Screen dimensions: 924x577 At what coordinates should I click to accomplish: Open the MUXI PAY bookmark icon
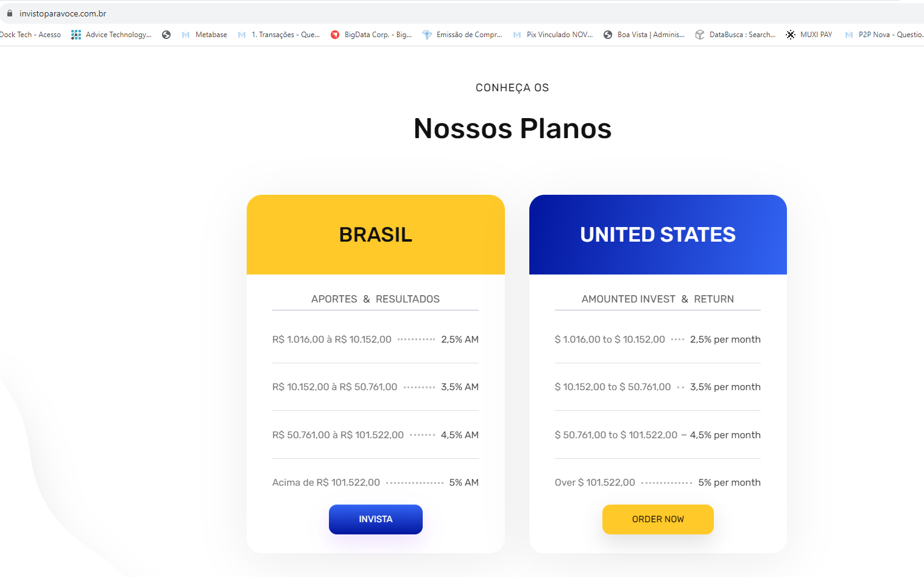(791, 35)
